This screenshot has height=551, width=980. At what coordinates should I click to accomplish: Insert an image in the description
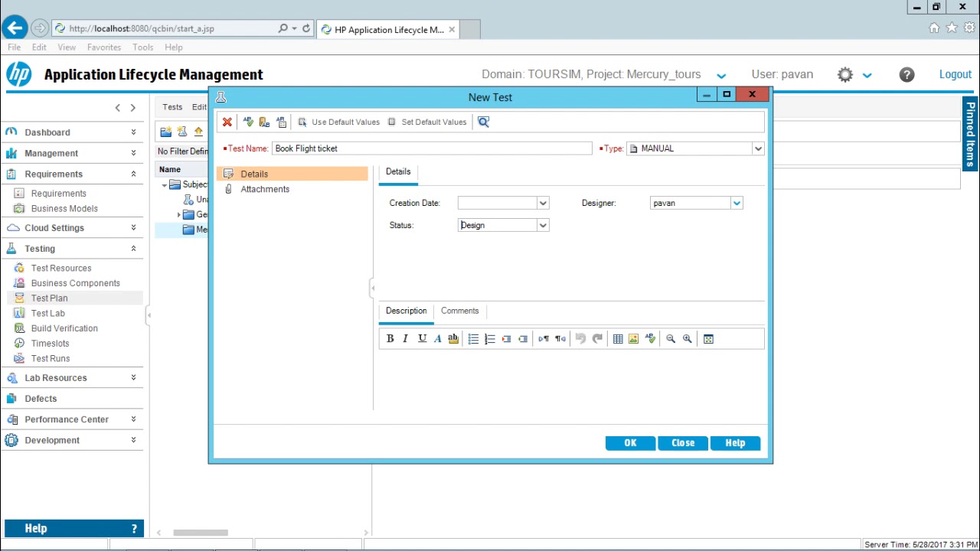[633, 339]
